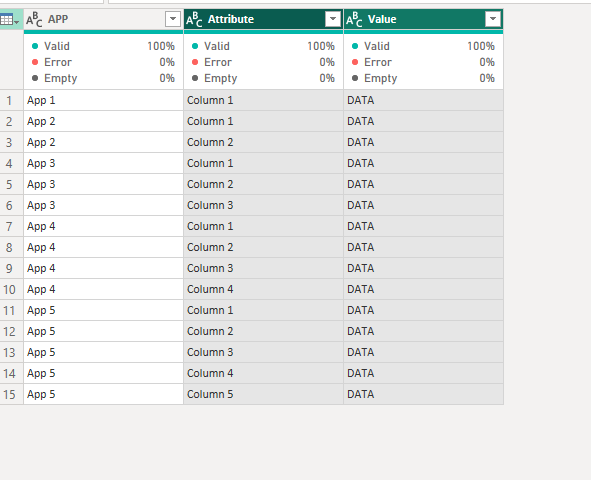
Task: Open the APP column filter dropdown
Action: pyautogui.click(x=173, y=19)
